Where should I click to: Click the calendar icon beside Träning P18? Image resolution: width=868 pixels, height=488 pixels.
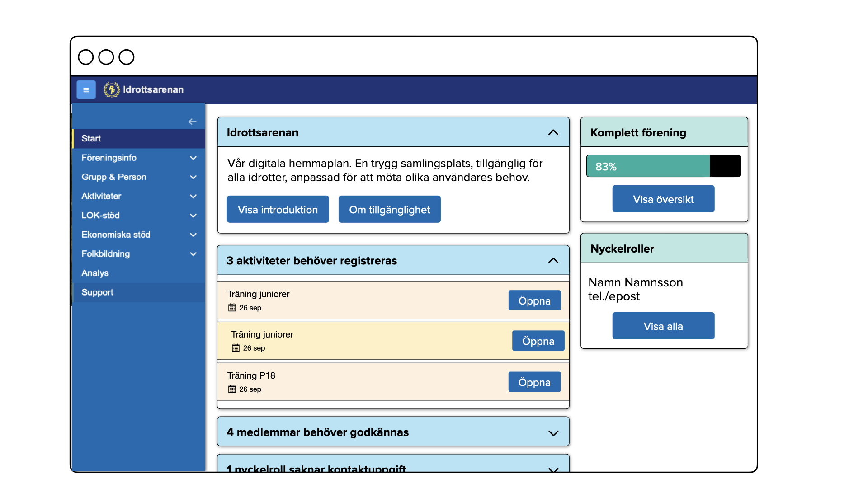(232, 389)
